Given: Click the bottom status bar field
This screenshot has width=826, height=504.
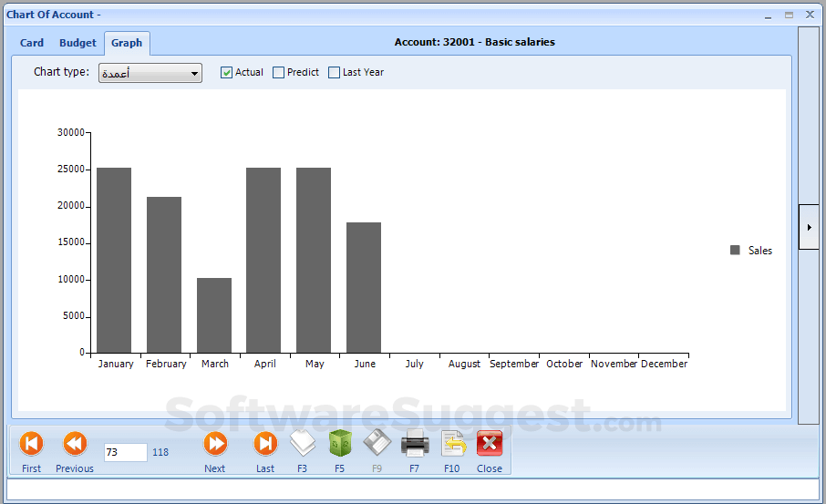Looking at the screenshot, I should tap(413, 489).
